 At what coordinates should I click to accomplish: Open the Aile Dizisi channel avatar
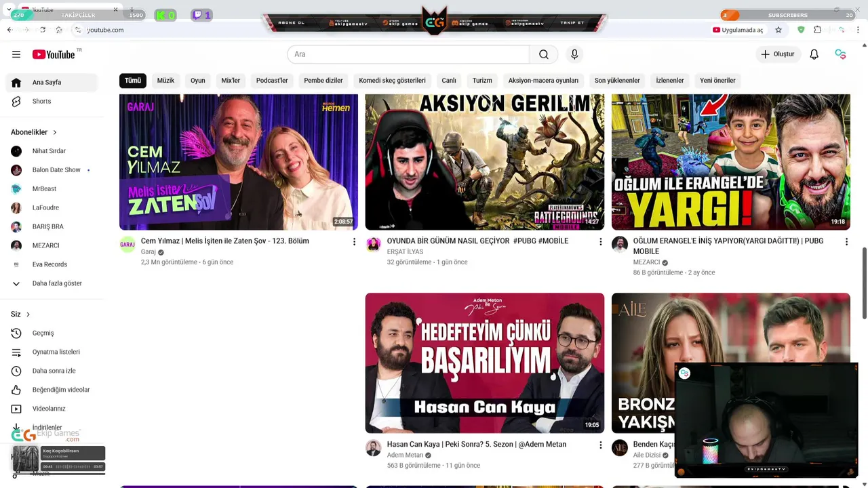point(620,448)
